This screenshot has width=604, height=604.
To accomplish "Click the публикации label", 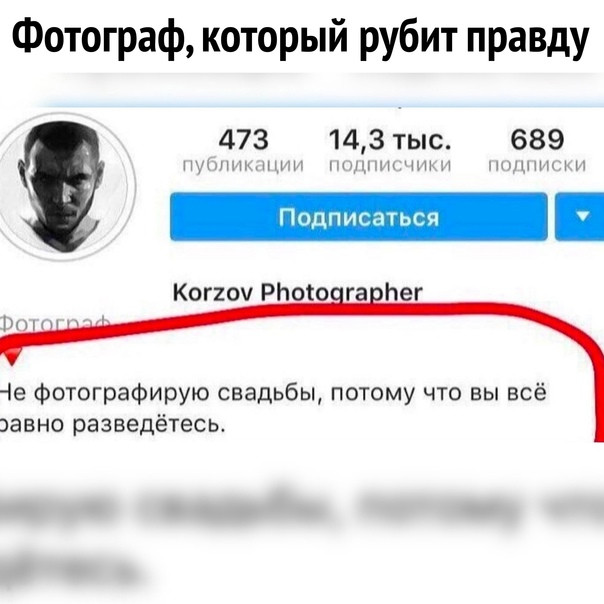I will [x=243, y=165].
